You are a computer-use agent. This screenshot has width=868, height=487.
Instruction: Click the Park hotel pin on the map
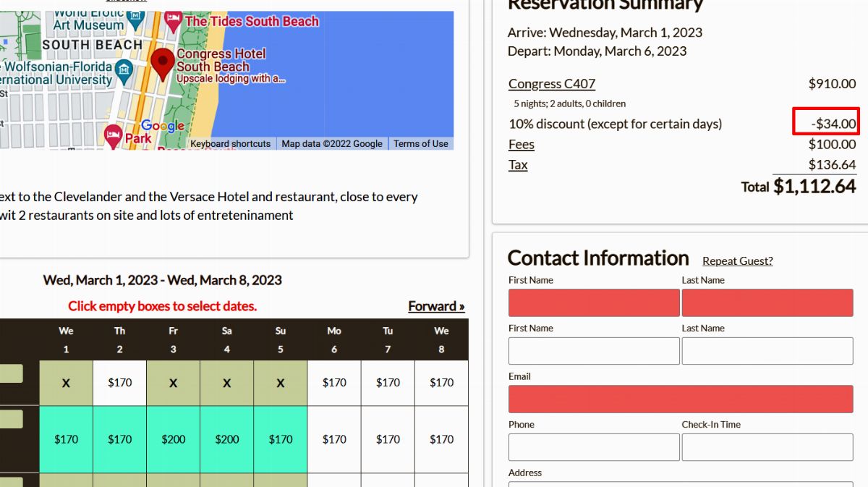tap(113, 135)
